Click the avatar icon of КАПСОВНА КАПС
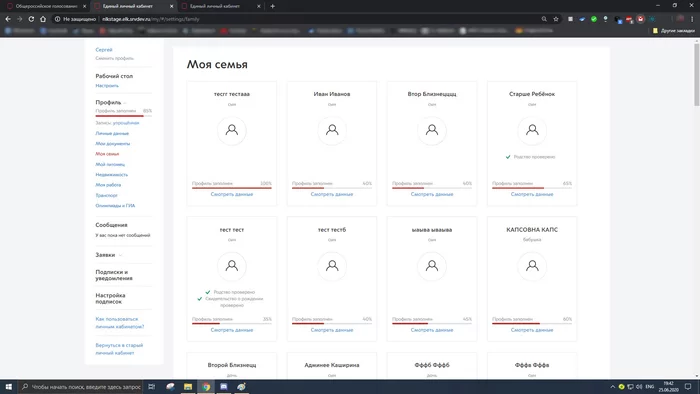Image resolution: width=700 pixels, height=394 pixels. 532,266
